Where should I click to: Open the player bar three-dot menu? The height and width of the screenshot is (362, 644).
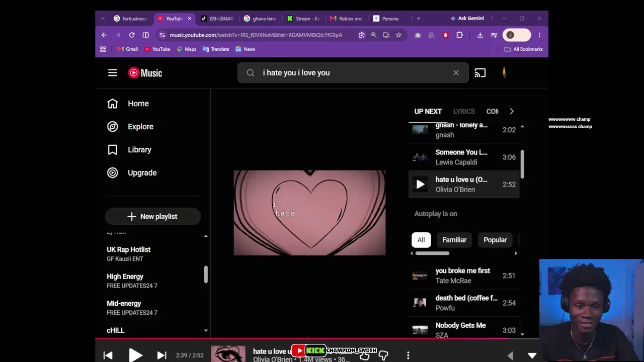coord(408,355)
